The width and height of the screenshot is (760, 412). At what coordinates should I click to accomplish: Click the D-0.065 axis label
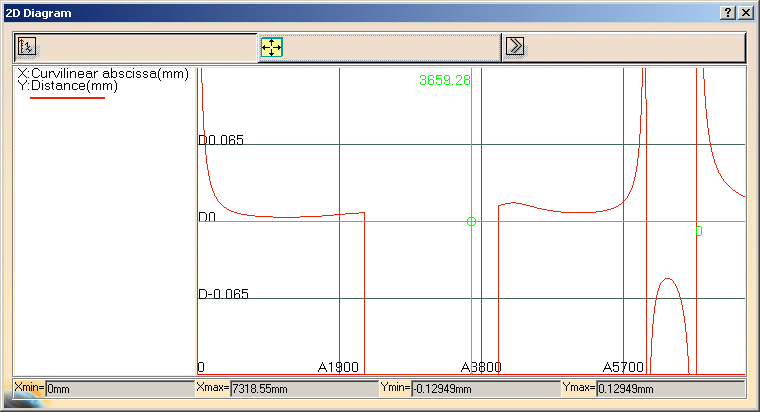click(223, 295)
